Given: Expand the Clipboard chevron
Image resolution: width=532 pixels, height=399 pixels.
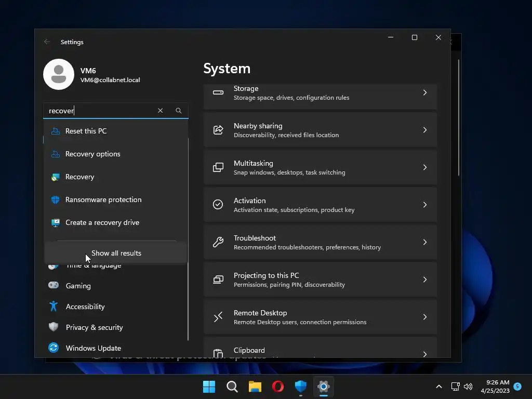Looking at the screenshot, I should (x=425, y=354).
